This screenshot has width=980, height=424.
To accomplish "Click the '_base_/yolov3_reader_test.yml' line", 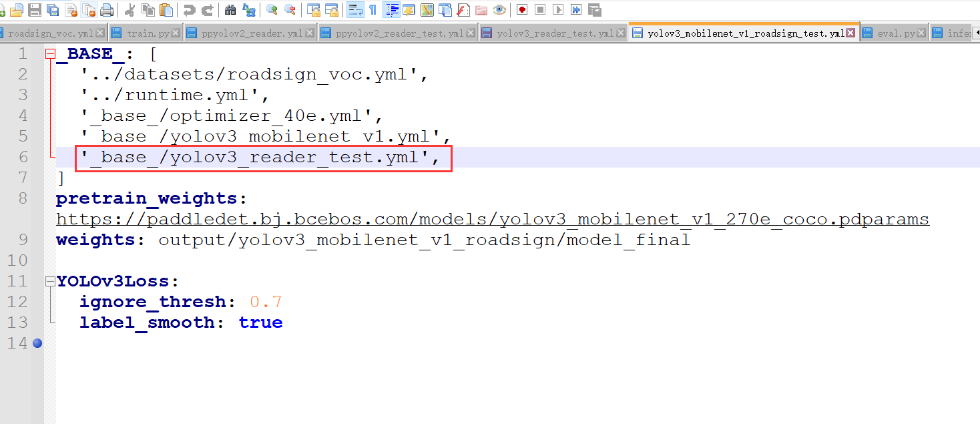I will pos(260,158).
